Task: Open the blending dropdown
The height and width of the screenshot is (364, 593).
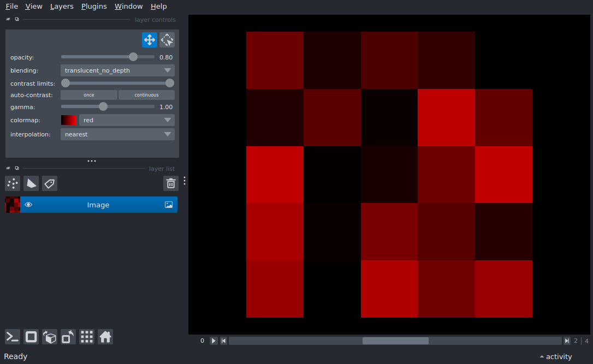Action: [117, 70]
